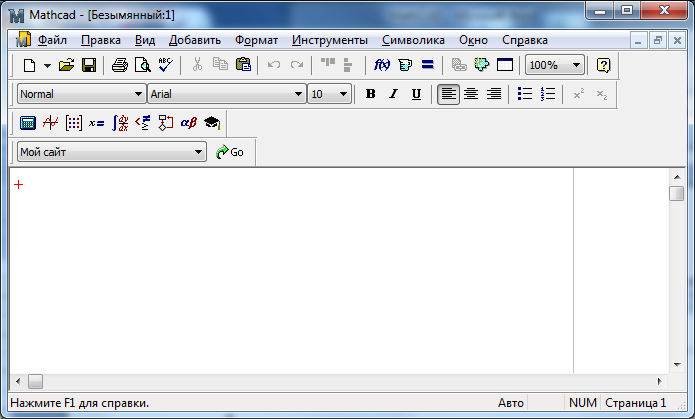Click the Undo arrow icon
The image size is (695, 419).
274,65
